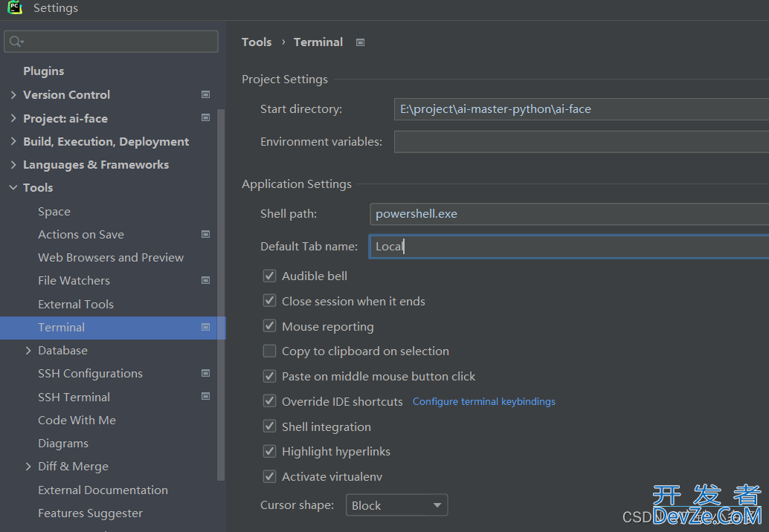Viewport: 769px width, 532px height.
Task: Expand the Diff & Merge subsection
Action: [x=28, y=467]
